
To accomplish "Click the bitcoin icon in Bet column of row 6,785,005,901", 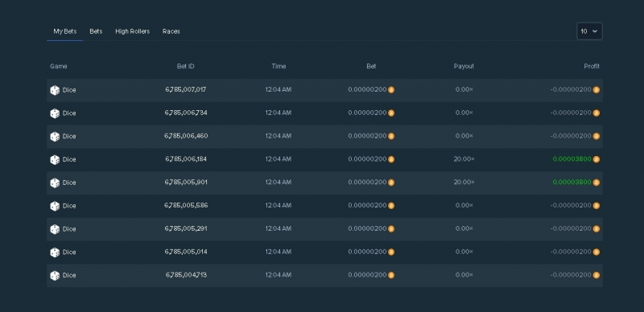I will (x=391, y=183).
